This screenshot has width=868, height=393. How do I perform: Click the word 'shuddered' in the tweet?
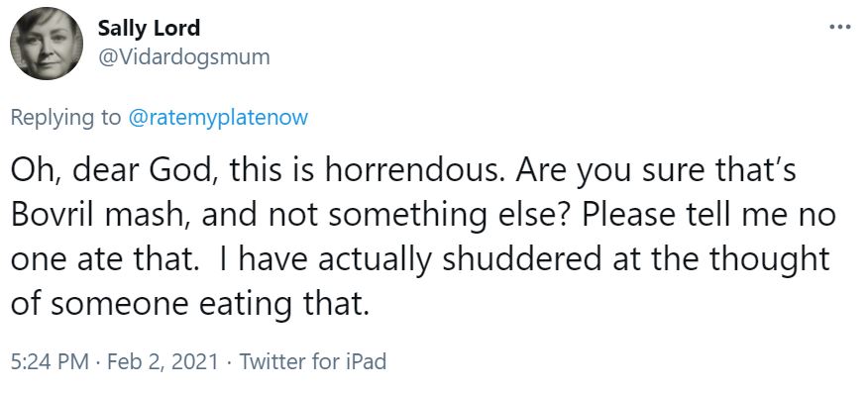521,259
